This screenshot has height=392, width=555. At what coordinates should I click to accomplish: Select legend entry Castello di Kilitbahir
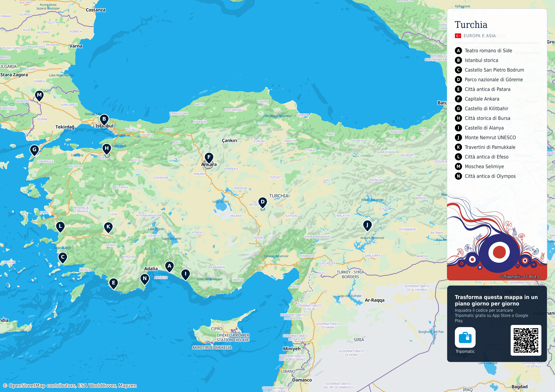482,109
